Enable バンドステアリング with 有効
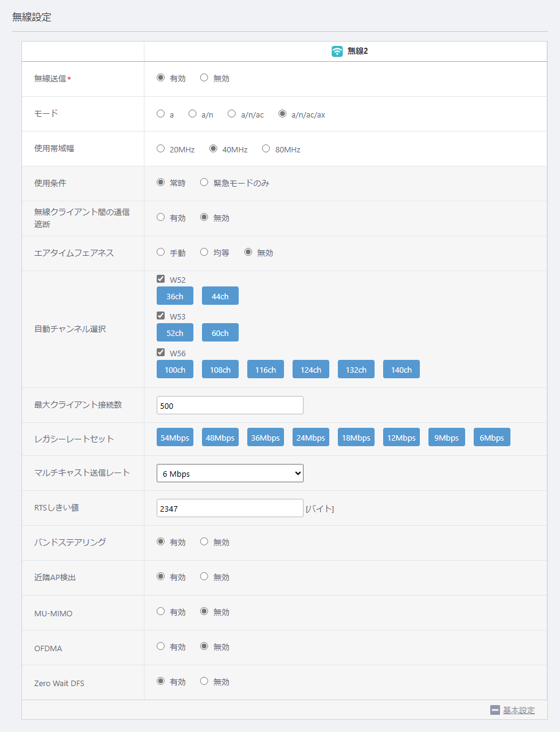This screenshot has height=732, width=560. point(160,542)
